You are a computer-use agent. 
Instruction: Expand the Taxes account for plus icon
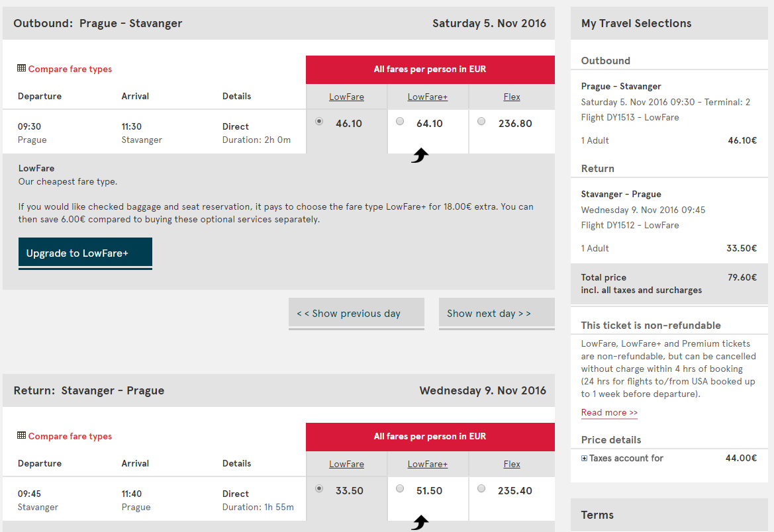(x=584, y=458)
